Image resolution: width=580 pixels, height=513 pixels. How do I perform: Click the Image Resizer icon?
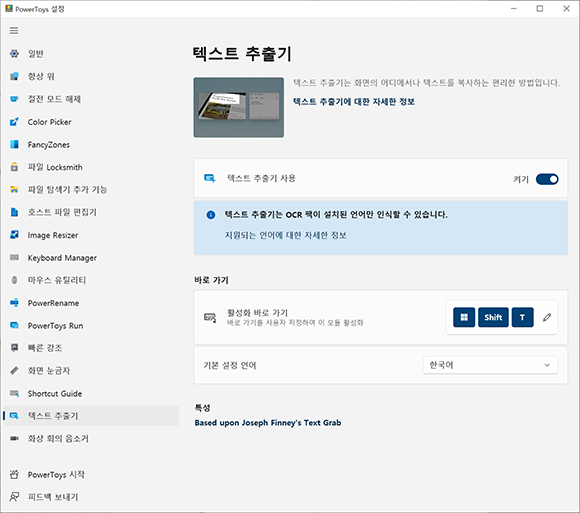[x=14, y=235]
